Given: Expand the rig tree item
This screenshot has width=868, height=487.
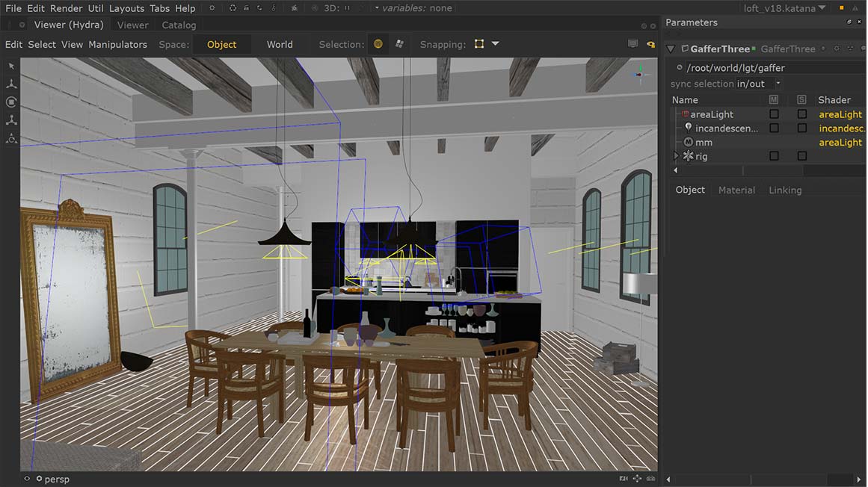Looking at the screenshot, I should pos(676,156).
